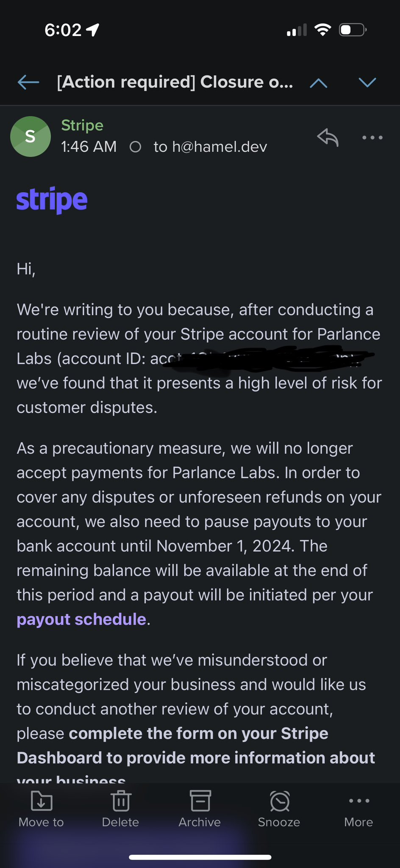Tap the Stripe sender name
This screenshot has width=400, height=868.
(x=82, y=125)
